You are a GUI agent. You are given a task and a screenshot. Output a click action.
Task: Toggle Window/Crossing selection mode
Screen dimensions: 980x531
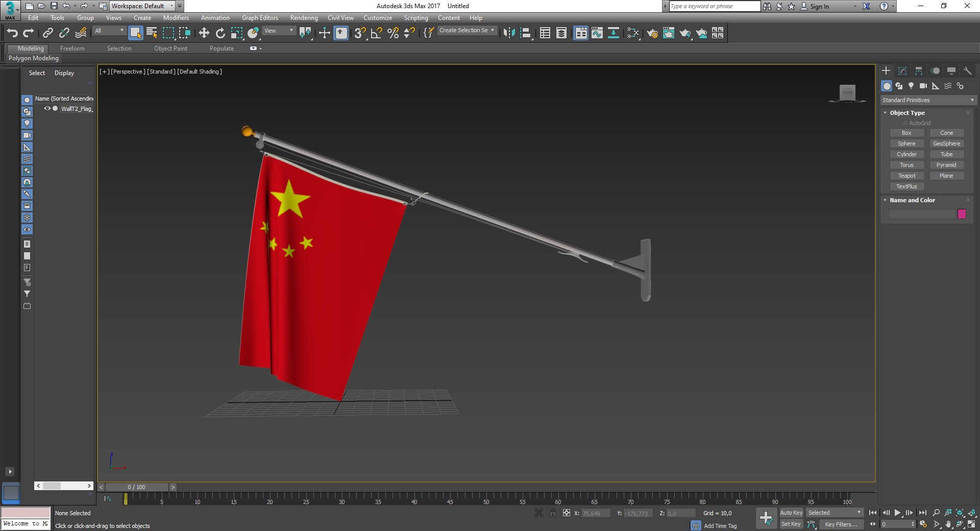pyautogui.click(x=184, y=33)
